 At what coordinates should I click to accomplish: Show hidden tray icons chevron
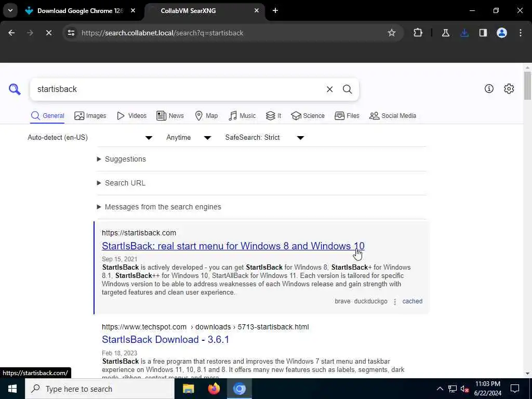point(440,389)
